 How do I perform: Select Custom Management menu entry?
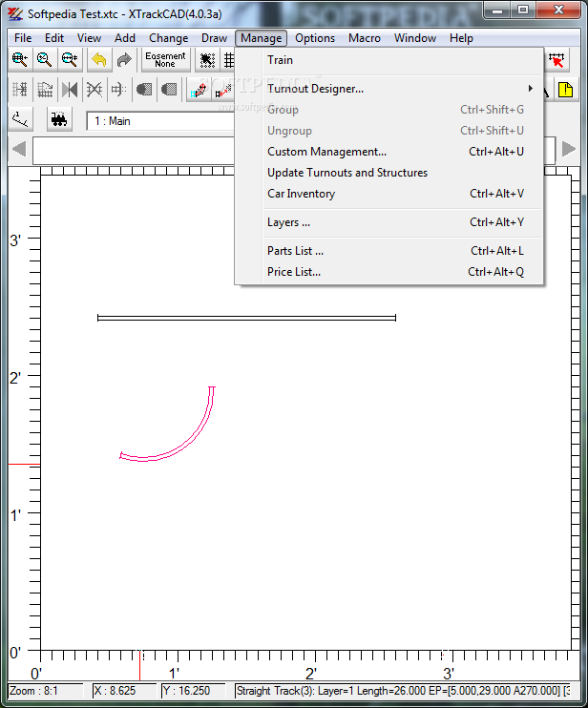coord(388,152)
